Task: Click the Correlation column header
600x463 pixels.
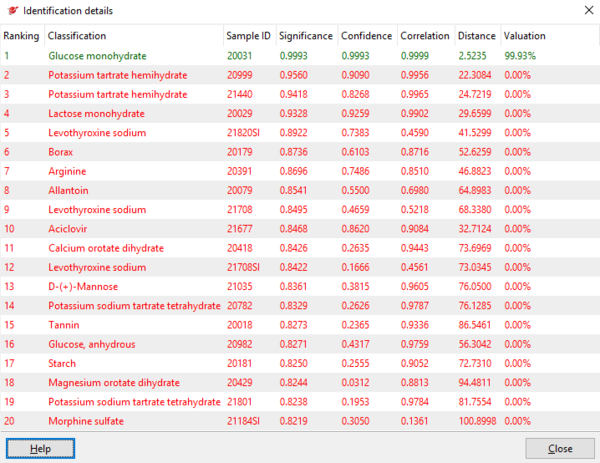Action: (x=425, y=36)
